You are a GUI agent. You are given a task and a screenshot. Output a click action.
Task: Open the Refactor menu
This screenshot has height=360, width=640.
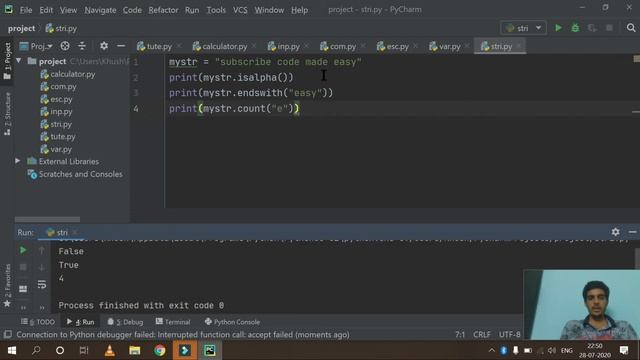point(163,10)
